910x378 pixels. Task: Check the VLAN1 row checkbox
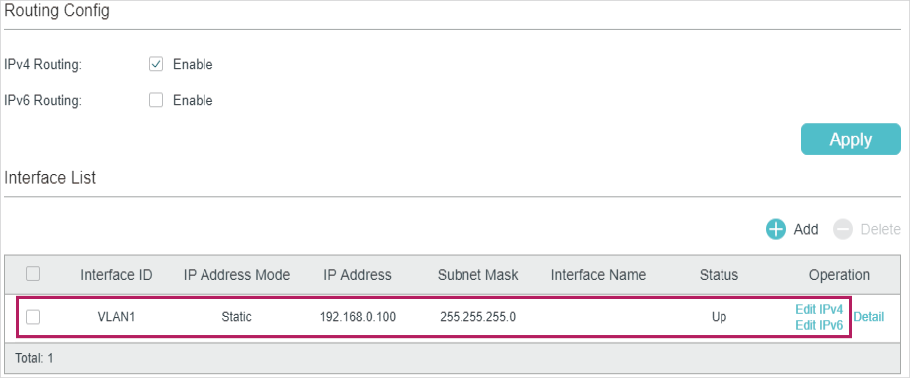click(x=33, y=316)
